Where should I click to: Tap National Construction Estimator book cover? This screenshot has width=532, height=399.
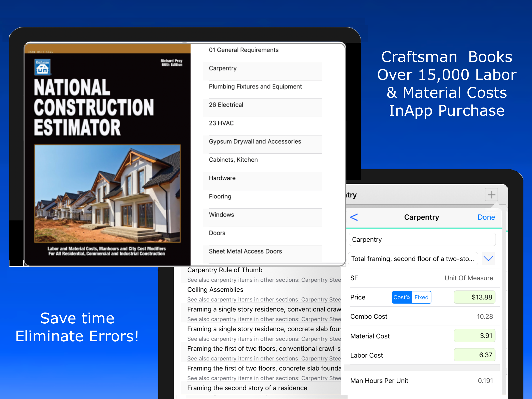(x=107, y=154)
